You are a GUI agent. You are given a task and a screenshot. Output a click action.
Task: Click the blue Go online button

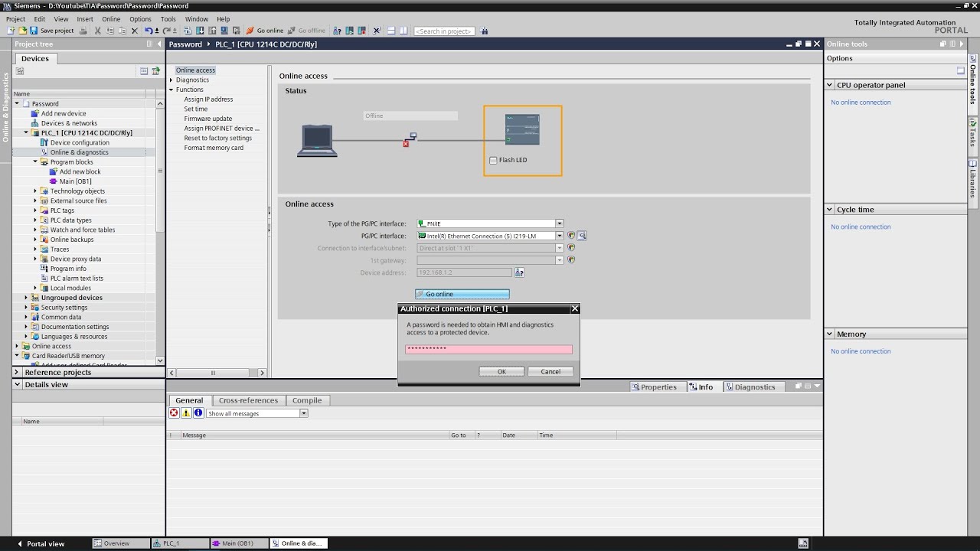click(462, 294)
